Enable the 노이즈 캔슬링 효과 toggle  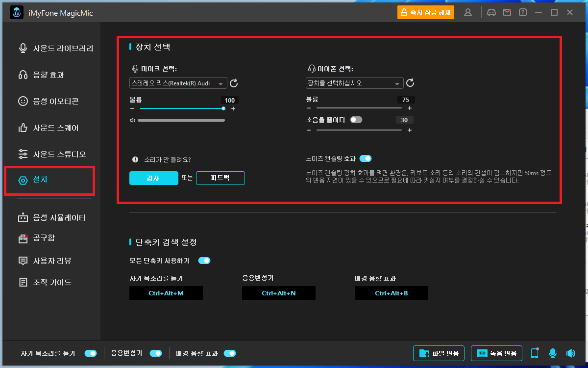(x=365, y=158)
